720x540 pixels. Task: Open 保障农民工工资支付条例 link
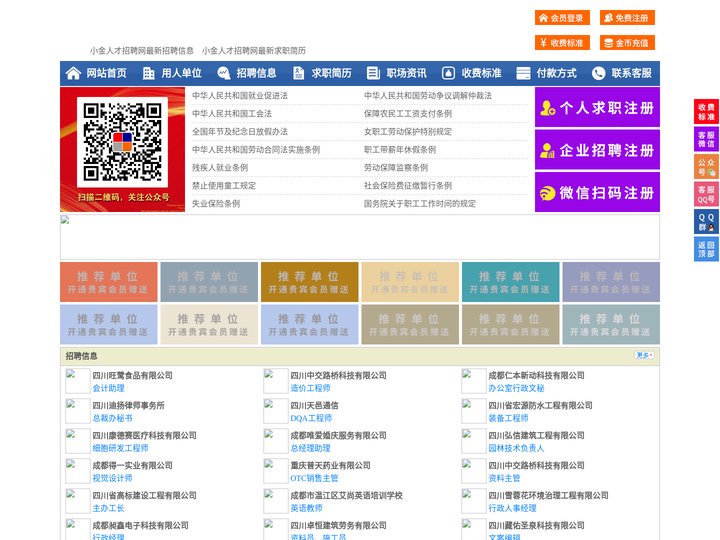pyautogui.click(x=408, y=113)
